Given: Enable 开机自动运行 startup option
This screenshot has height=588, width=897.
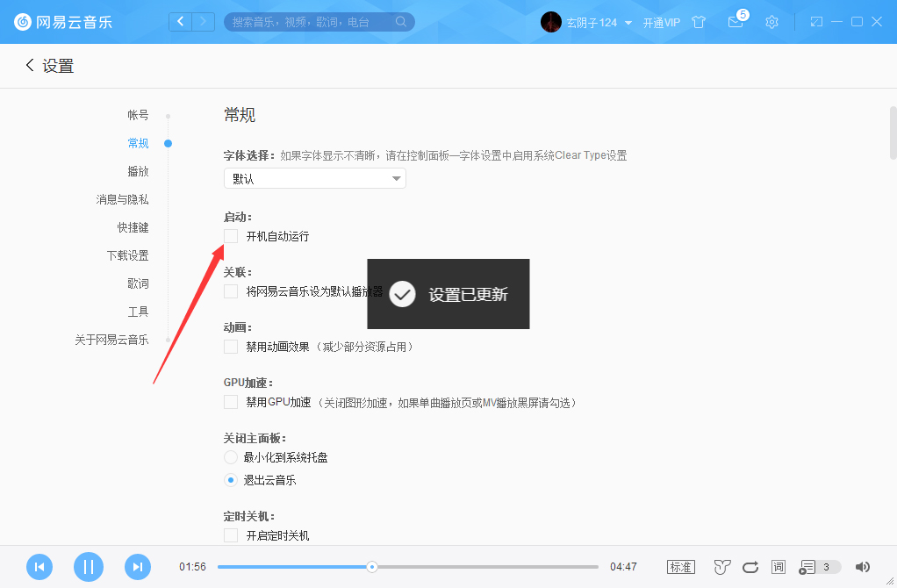Looking at the screenshot, I should [231, 235].
